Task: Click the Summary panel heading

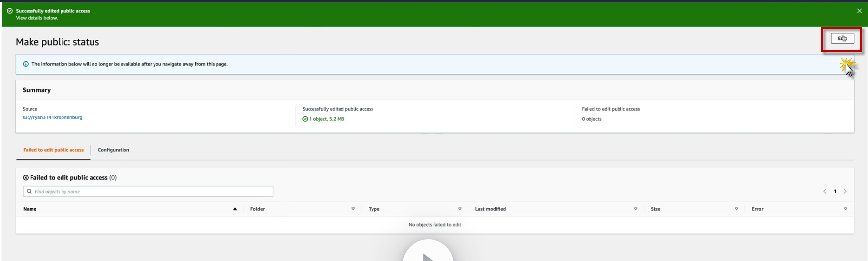Action: (x=36, y=90)
